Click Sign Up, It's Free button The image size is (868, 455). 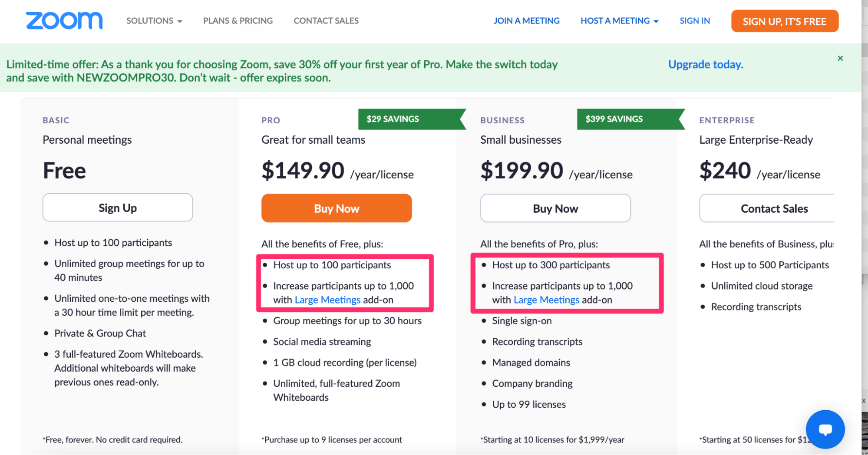[x=785, y=21]
